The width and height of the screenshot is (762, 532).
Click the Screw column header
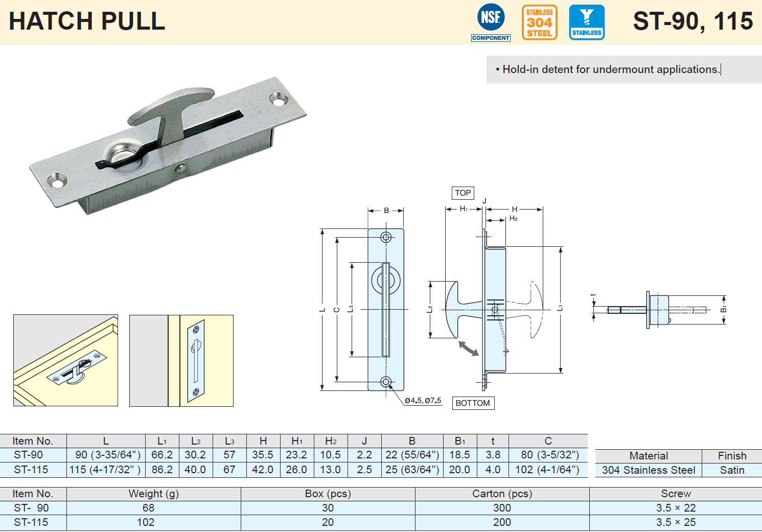pos(676,494)
